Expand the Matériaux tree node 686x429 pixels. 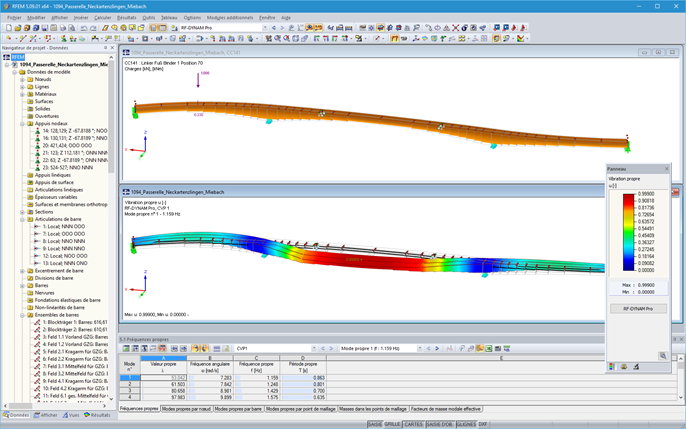point(22,94)
